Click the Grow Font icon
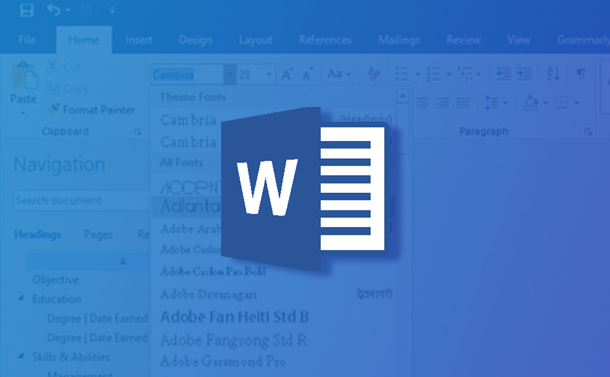 (287, 74)
